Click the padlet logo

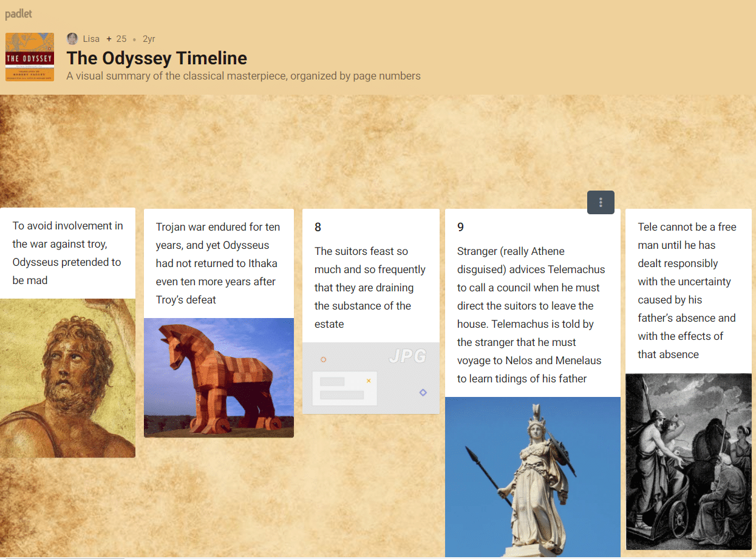point(19,13)
